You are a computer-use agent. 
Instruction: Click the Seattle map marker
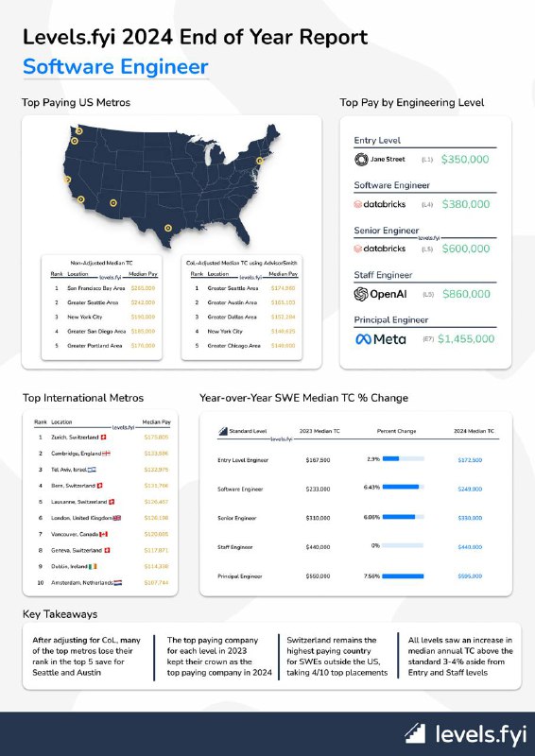click(79, 130)
